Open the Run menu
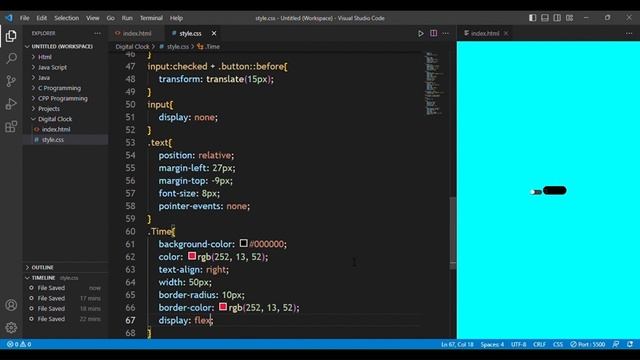 (127, 18)
